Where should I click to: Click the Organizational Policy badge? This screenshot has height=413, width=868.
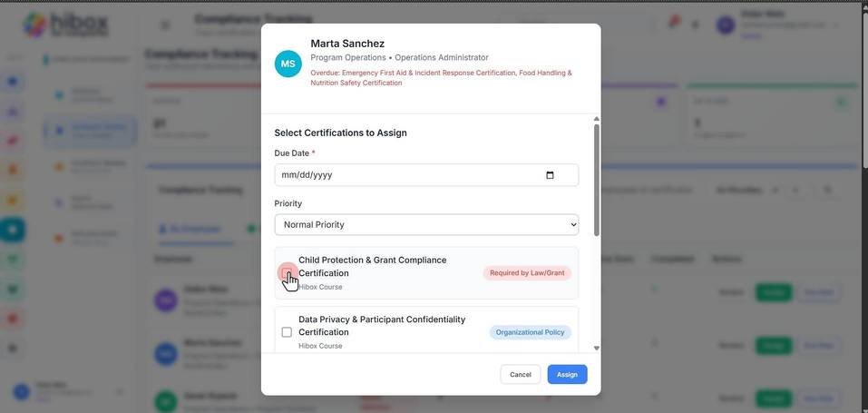[530, 332]
